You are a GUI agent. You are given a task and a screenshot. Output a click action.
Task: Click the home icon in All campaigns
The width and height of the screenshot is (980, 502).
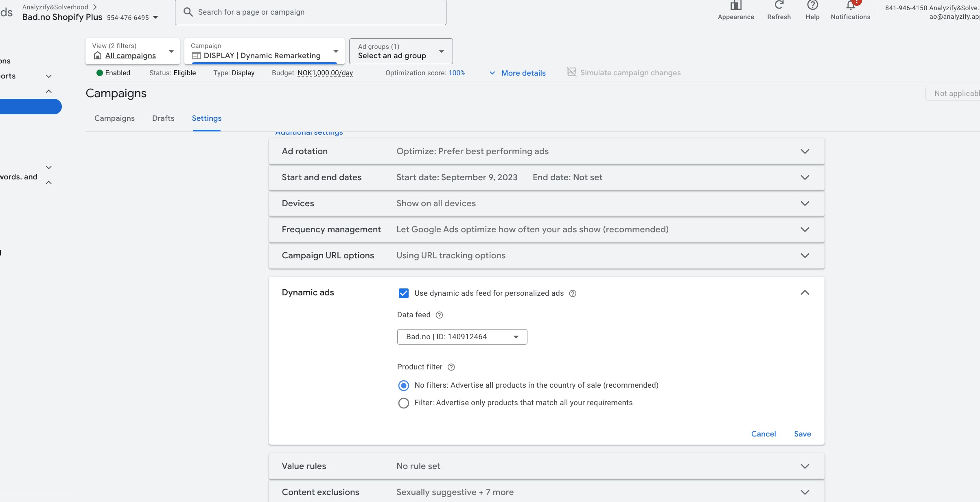pos(97,56)
